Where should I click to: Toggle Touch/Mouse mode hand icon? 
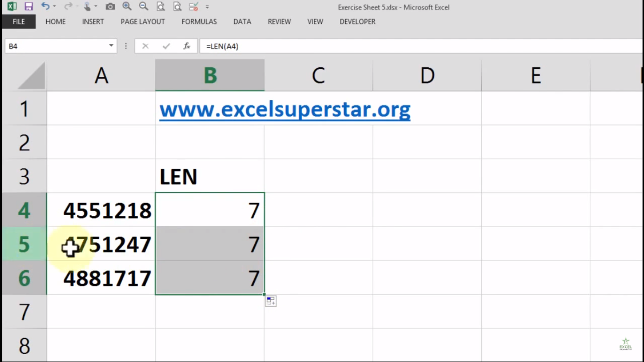point(87,7)
